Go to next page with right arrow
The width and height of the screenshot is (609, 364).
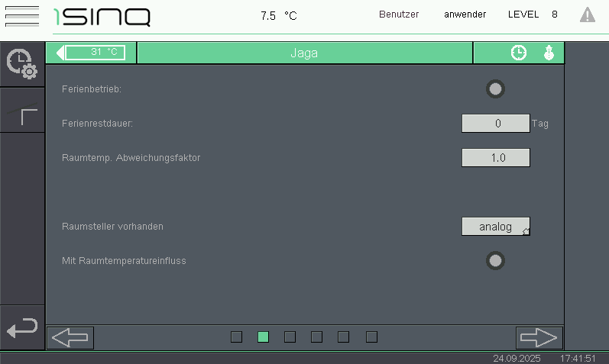(539, 337)
